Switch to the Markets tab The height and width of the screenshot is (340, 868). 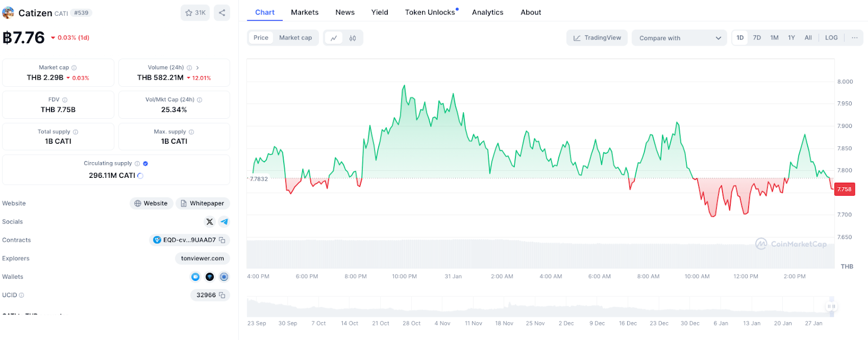pyautogui.click(x=305, y=12)
